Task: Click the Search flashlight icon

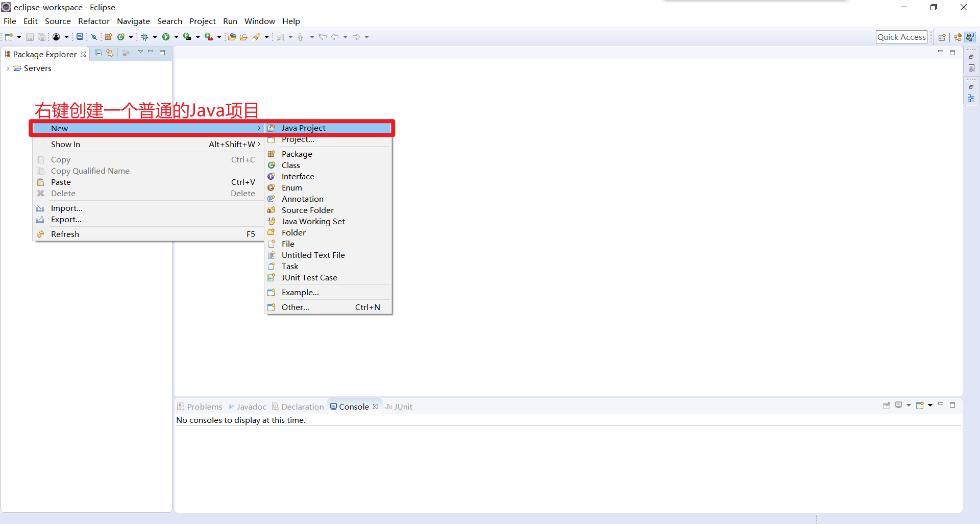Action: pos(256,37)
